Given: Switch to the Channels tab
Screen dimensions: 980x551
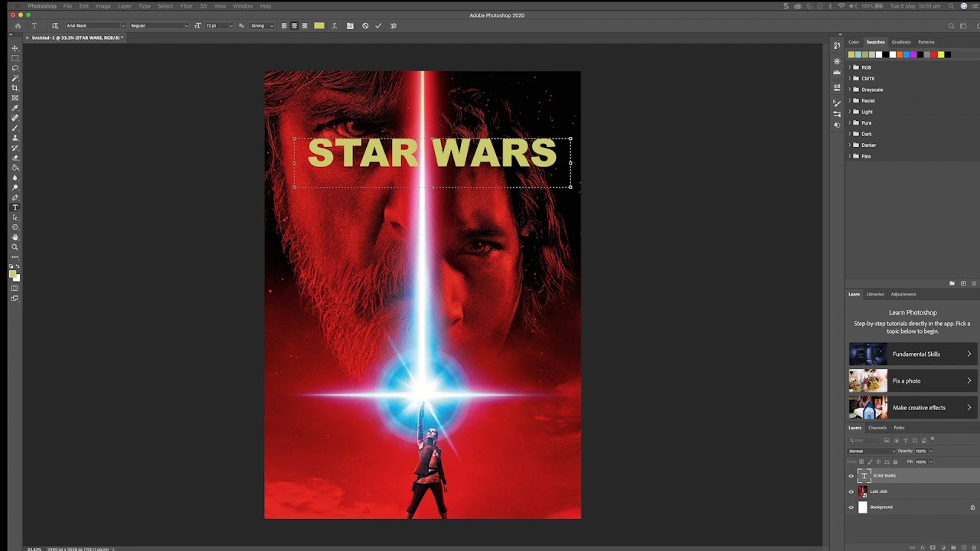Looking at the screenshot, I should (877, 428).
